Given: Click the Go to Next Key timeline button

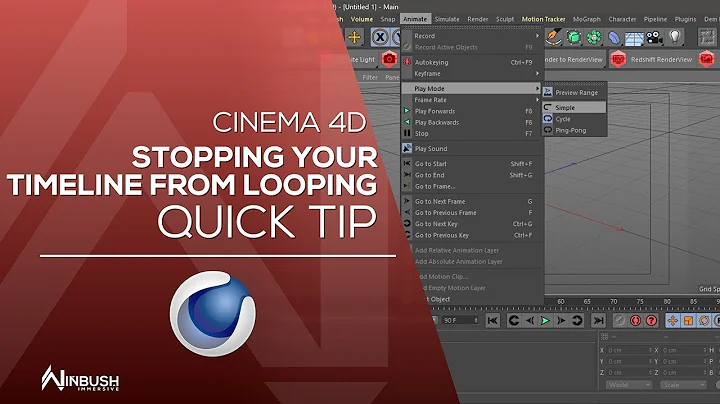Looking at the screenshot, I should [x=577, y=320].
